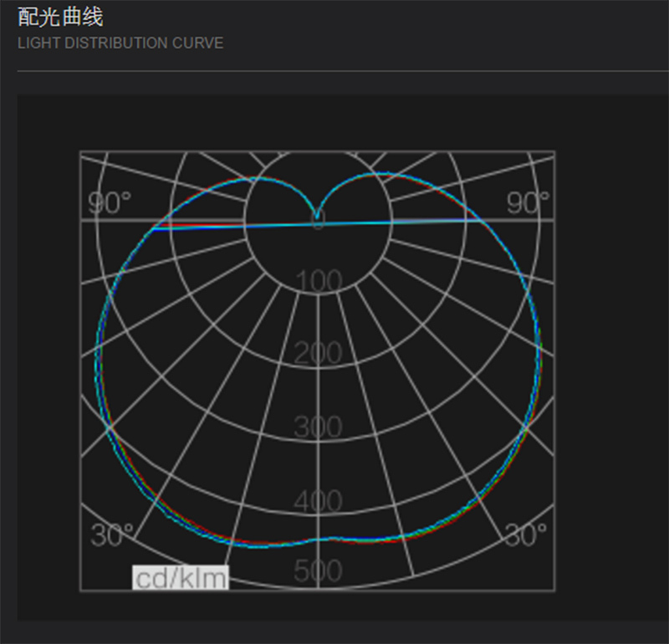Click the cd/klm unit label
Image resolution: width=669 pixels, height=644 pixels.
tap(181, 578)
